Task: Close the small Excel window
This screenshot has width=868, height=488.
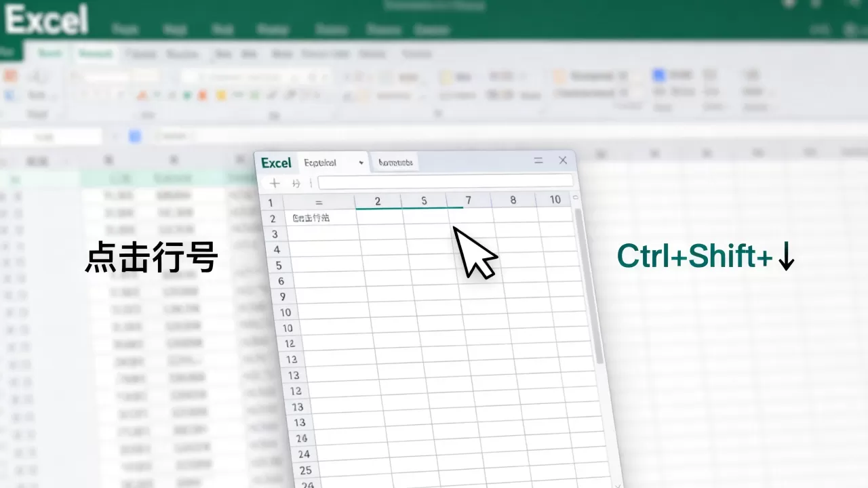Action: [x=563, y=161]
